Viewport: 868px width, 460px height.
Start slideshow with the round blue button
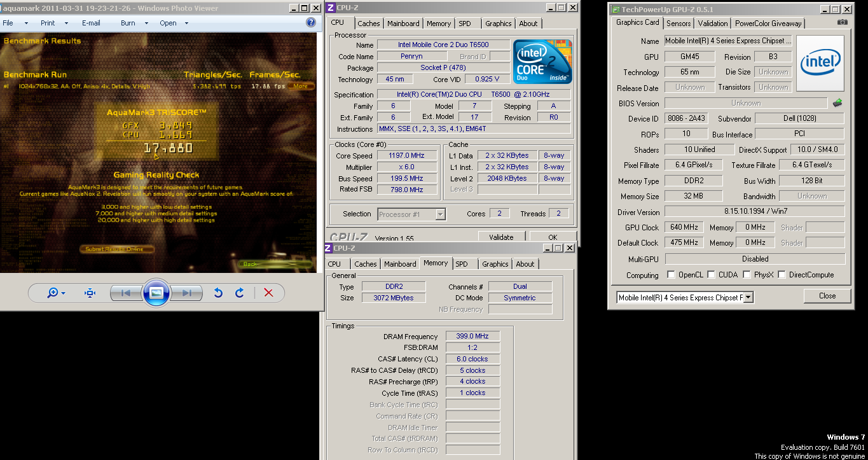156,293
